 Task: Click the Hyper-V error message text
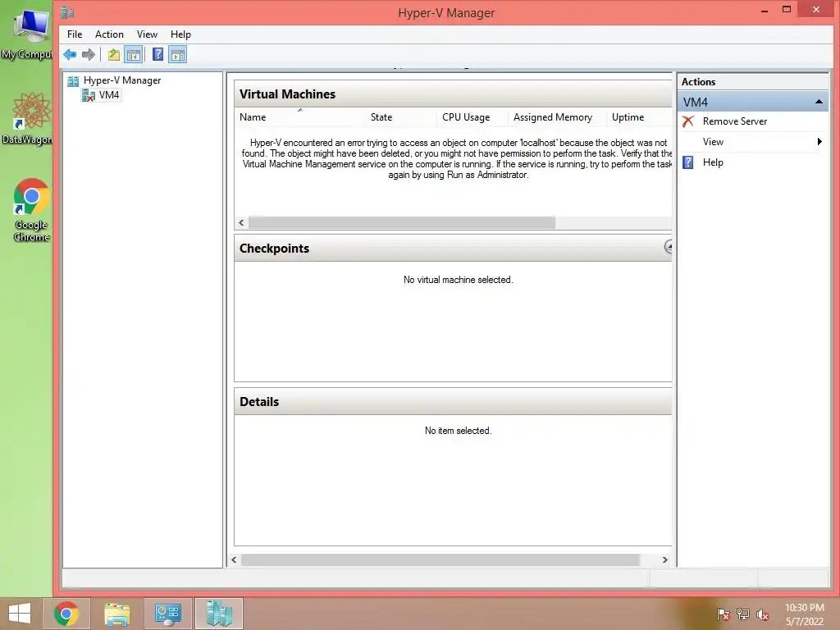click(457, 158)
